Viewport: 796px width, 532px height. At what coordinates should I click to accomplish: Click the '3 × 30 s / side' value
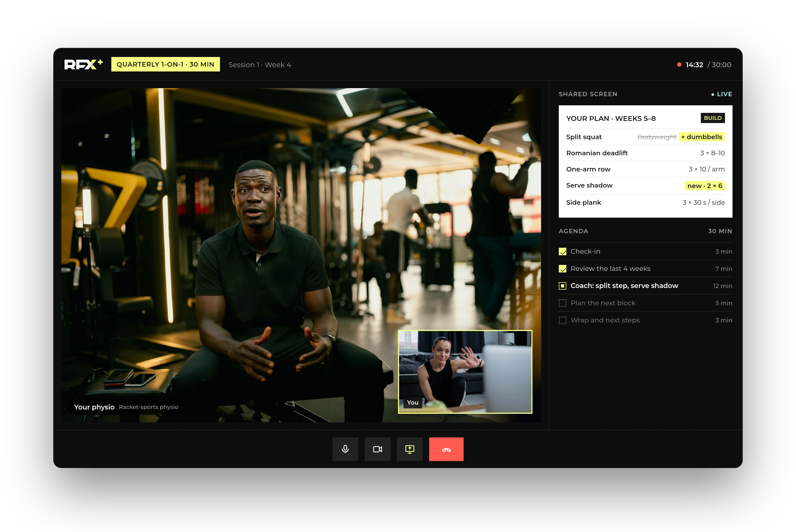[x=704, y=203]
